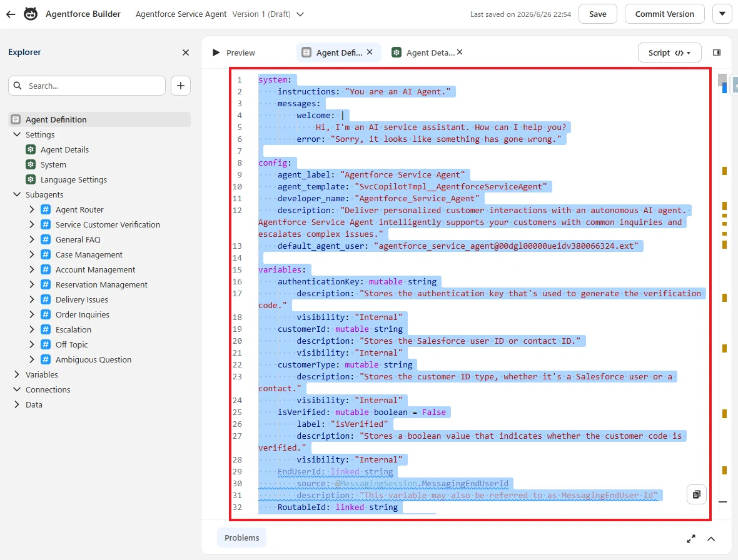Collapse the Problems panel chevron
The image size is (738, 560).
(x=711, y=539)
